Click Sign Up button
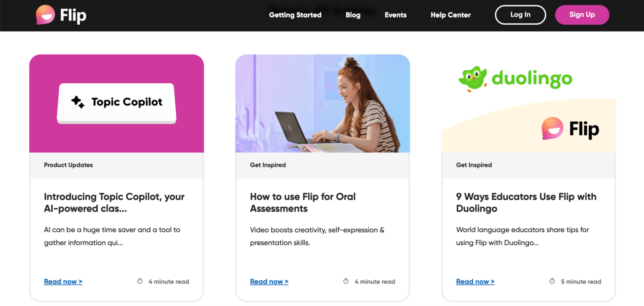 pos(582,15)
